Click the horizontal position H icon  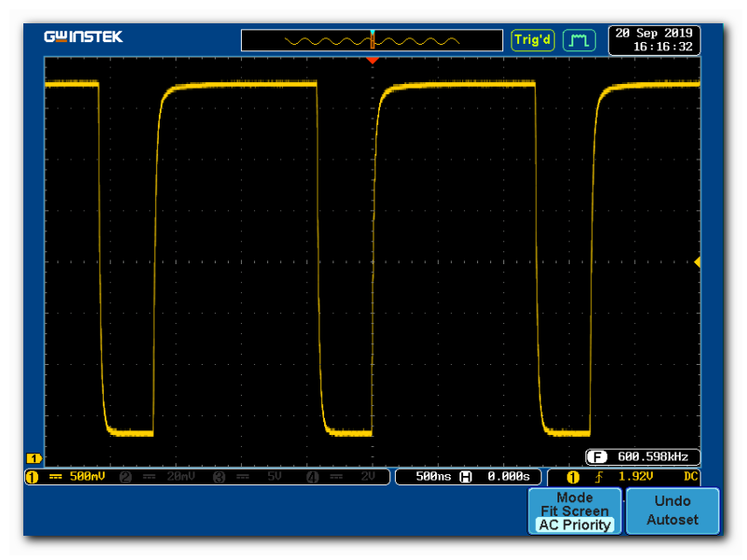[465, 477]
